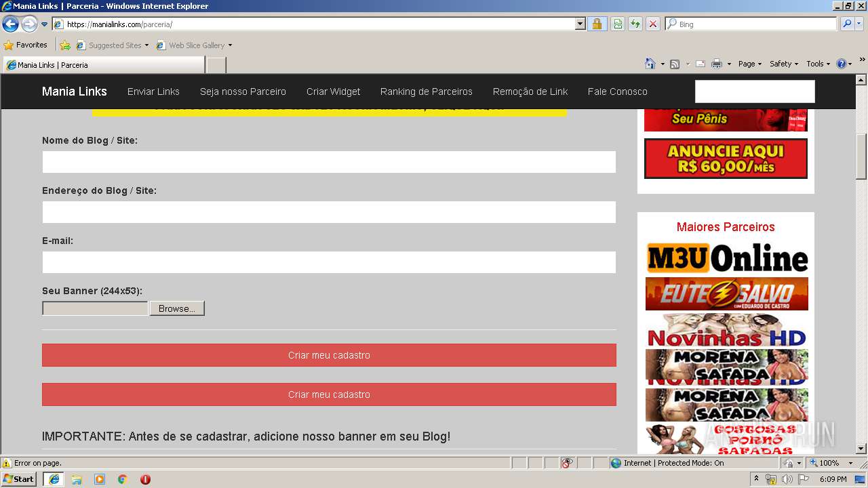This screenshot has width=868, height=488.
Task: Click the Print icon
Action: (717, 64)
